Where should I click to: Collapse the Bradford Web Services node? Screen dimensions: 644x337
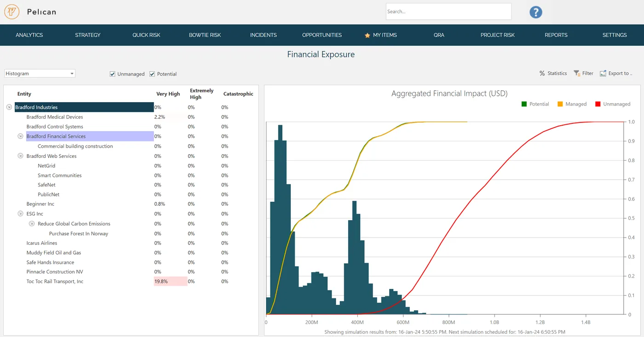20,156
